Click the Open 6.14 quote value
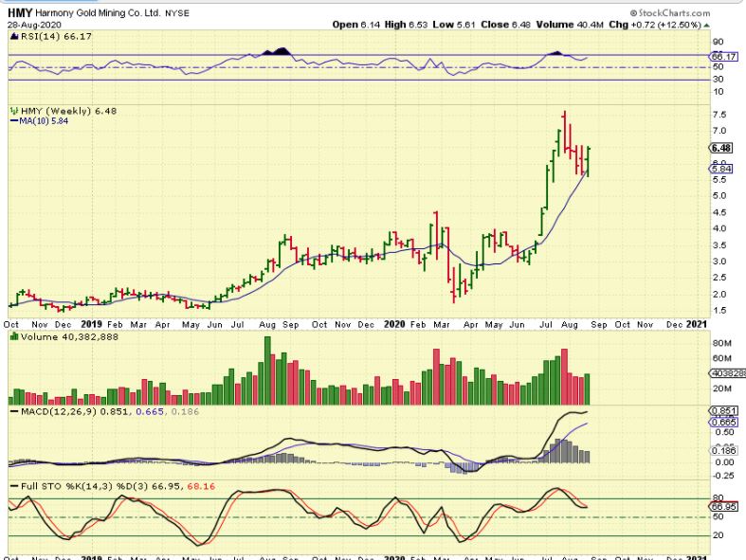Screen dimensions: 746x560 355,25
